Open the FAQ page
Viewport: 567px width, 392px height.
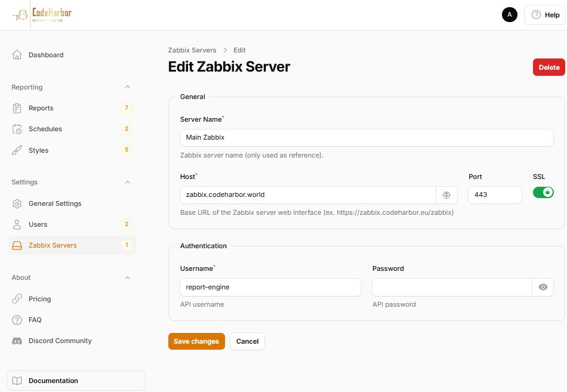click(72, 320)
